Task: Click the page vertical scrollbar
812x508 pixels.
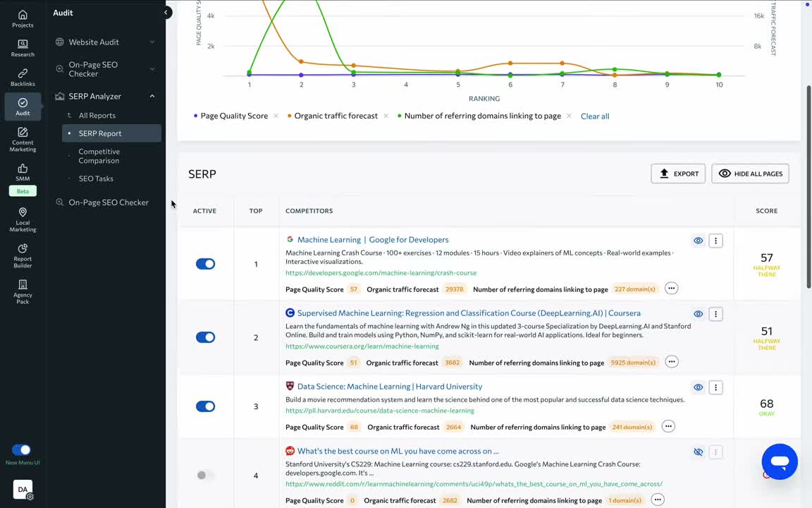Action: [x=808, y=186]
